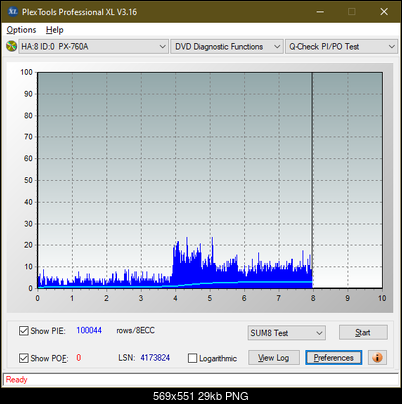This screenshot has height=404, width=402.
Task: Open the Help menu
Action: click(x=55, y=30)
